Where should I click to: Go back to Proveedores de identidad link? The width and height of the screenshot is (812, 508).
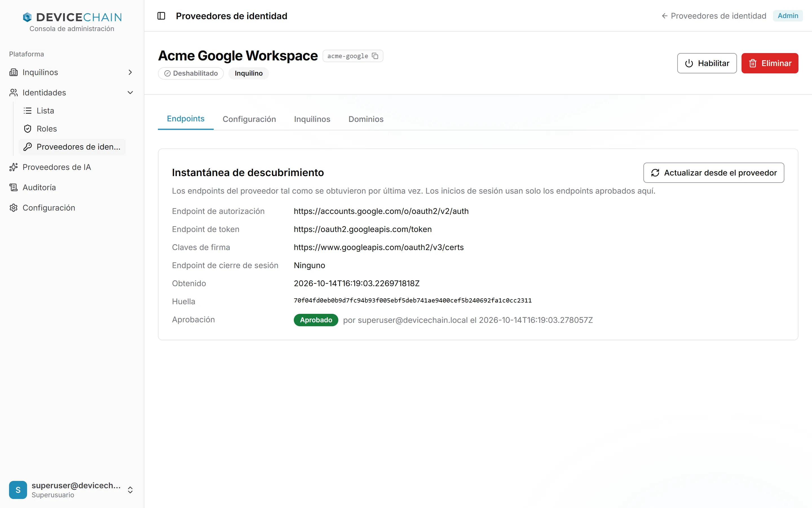[x=714, y=16]
